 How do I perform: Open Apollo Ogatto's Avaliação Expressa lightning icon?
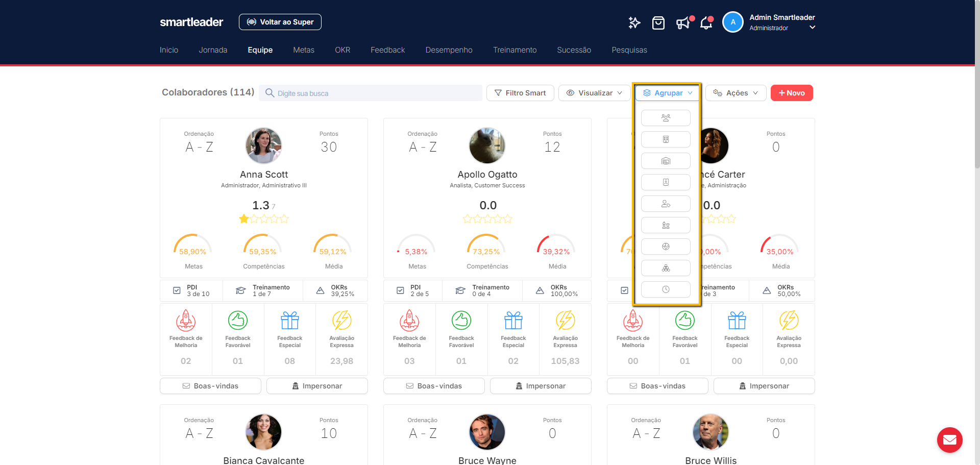tap(566, 321)
